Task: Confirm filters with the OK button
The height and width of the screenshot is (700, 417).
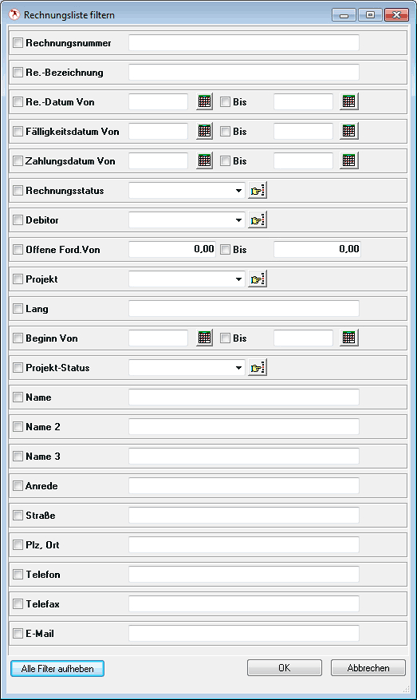Action: point(284,668)
